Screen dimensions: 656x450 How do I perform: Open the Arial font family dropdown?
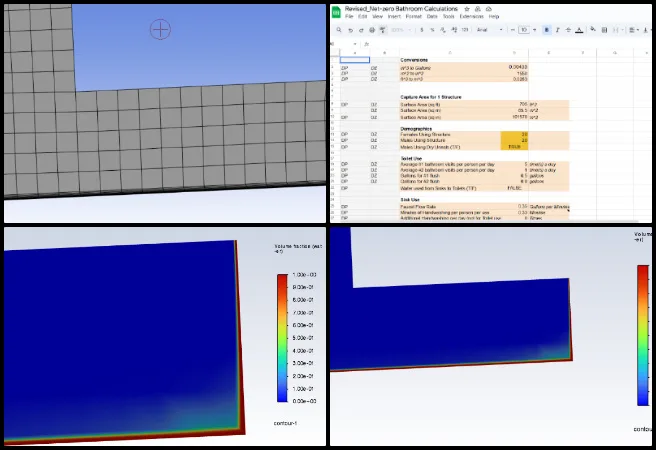[484, 30]
